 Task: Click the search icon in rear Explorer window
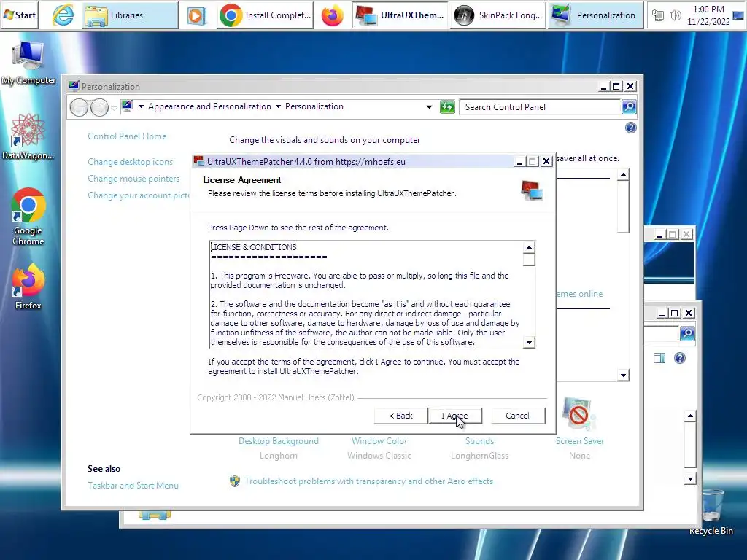[x=687, y=333]
